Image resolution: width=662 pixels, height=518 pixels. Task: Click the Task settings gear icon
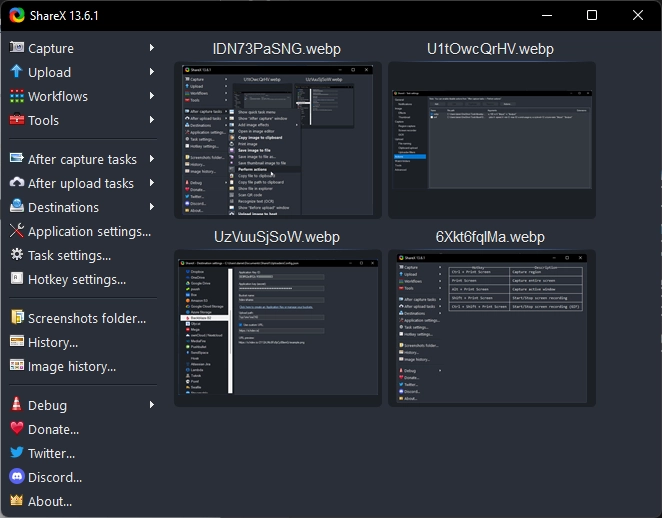click(x=16, y=254)
